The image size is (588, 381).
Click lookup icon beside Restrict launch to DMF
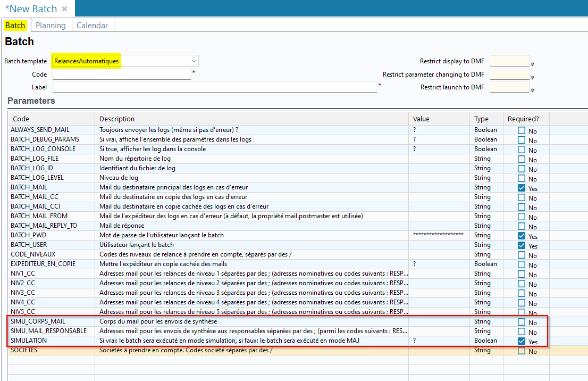click(x=532, y=90)
